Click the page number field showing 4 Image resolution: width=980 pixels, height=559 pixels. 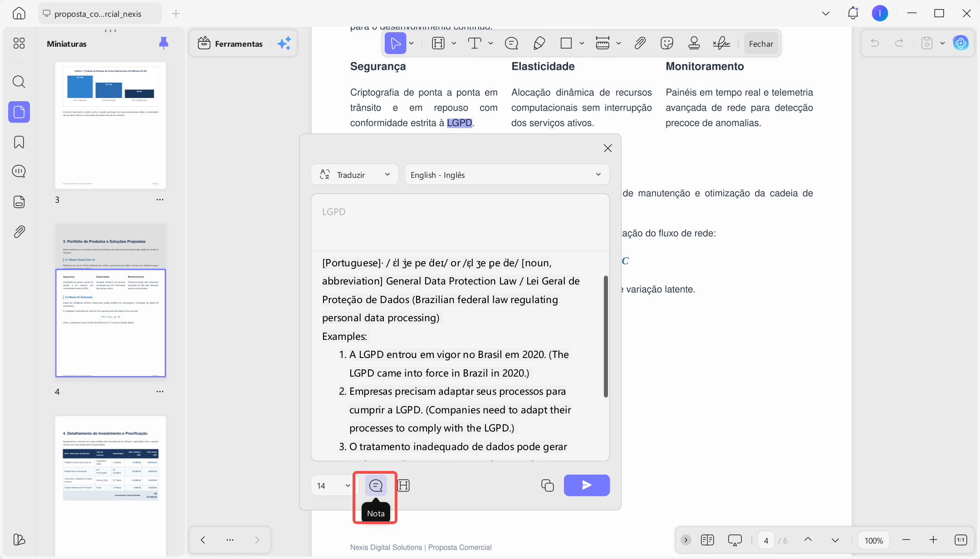click(766, 540)
